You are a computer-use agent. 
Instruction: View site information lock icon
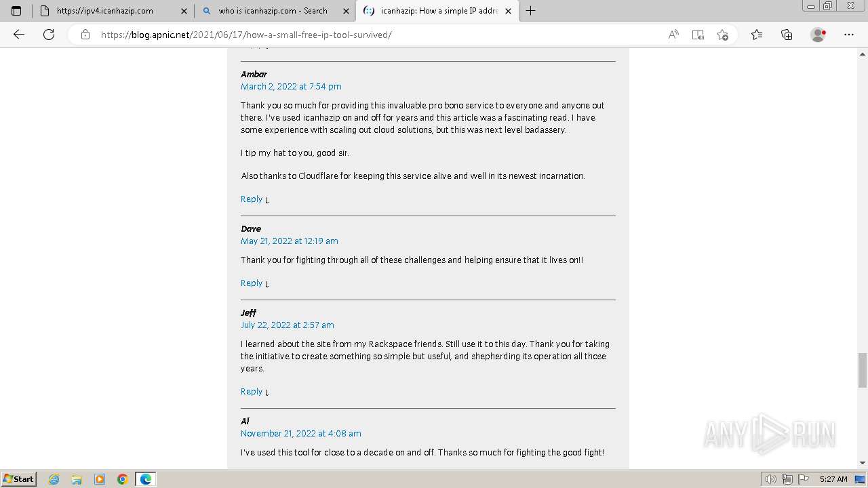(85, 35)
